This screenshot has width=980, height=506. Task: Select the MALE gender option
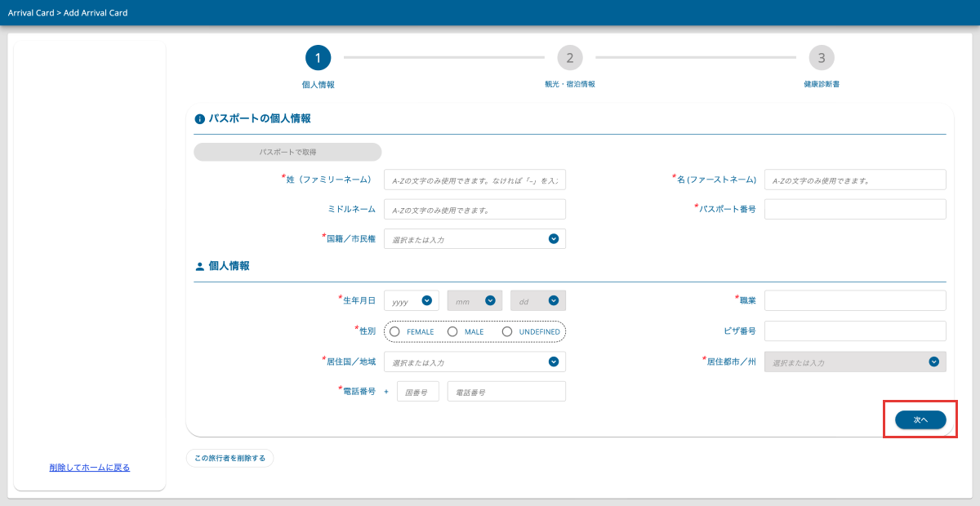tap(451, 331)
